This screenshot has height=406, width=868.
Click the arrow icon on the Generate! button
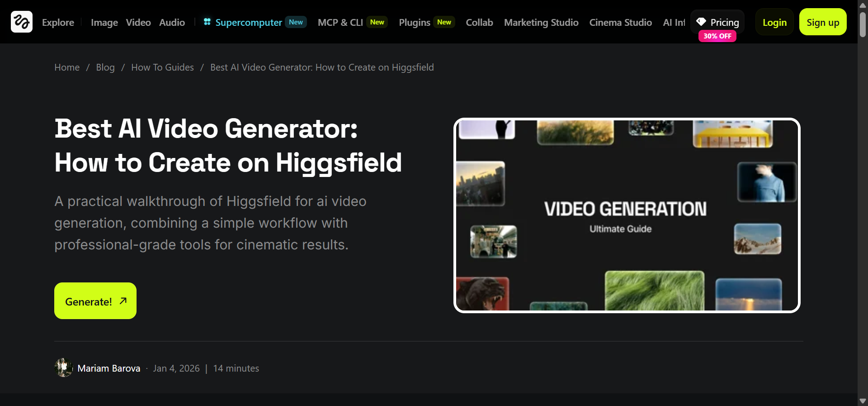click(x=123, y=301)
